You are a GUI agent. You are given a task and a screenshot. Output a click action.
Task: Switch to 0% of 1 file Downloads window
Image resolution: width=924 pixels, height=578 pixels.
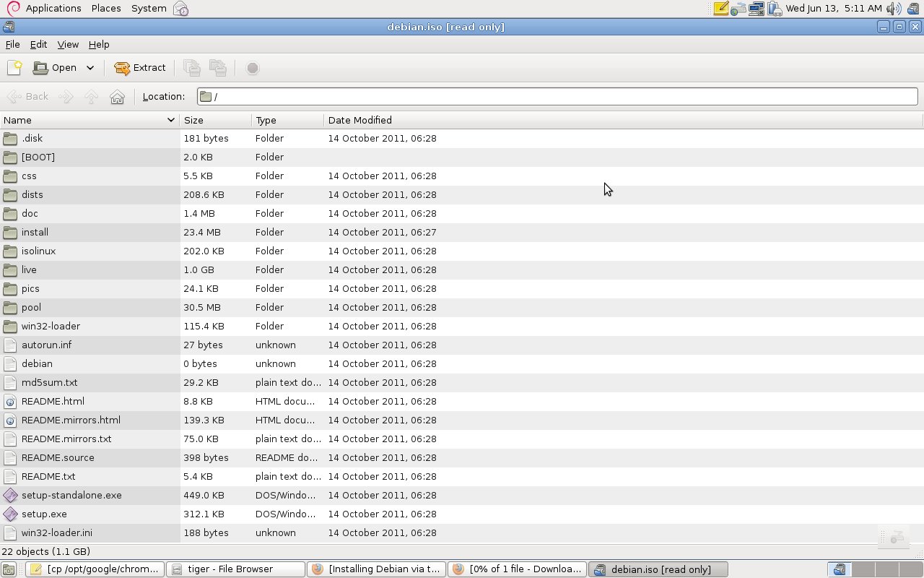click(517, 569)
